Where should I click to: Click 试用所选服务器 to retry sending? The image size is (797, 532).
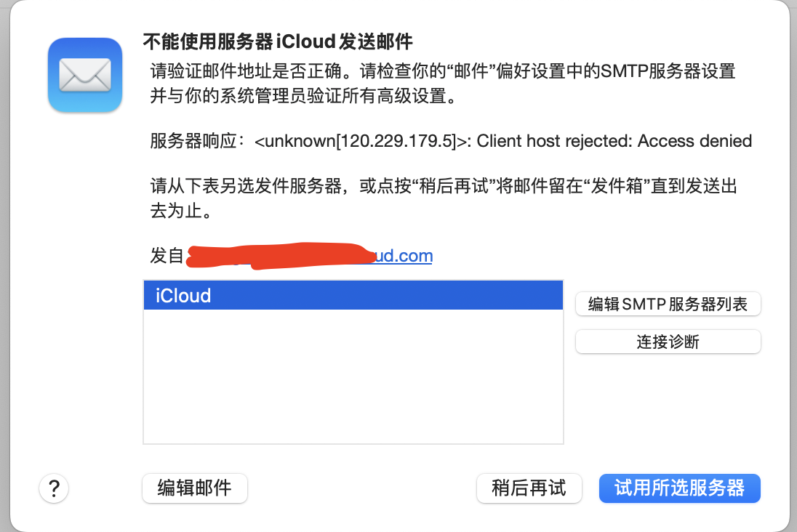(x=679, y=488)
